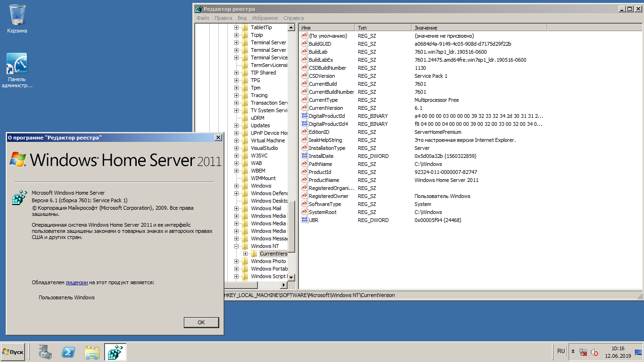The image size is (644, 362).
Task: Open the Пуск start button
Action: point(13,352)
